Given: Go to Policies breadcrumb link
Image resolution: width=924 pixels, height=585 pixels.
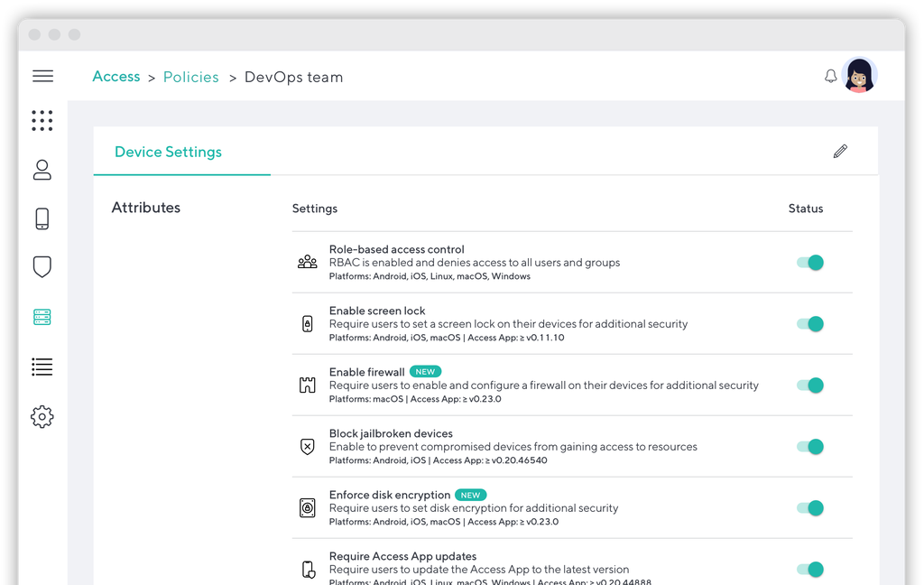Looking at the screenshot, I should point(191,78).
